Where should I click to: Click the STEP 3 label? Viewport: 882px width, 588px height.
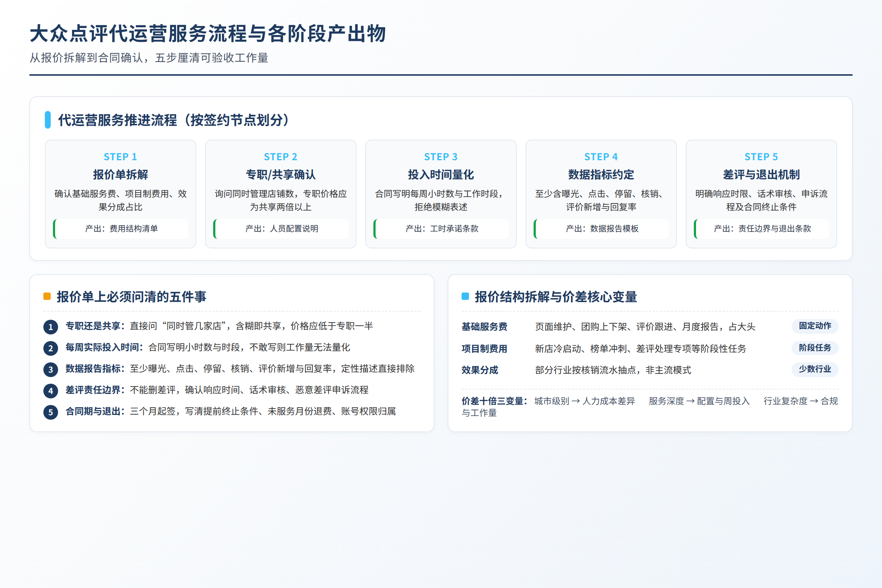(441, 157)
